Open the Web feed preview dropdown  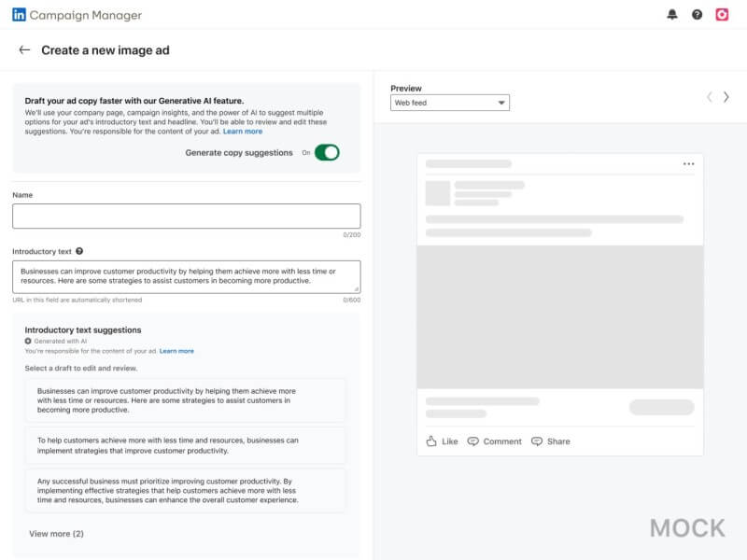click(x=449, y=103)
